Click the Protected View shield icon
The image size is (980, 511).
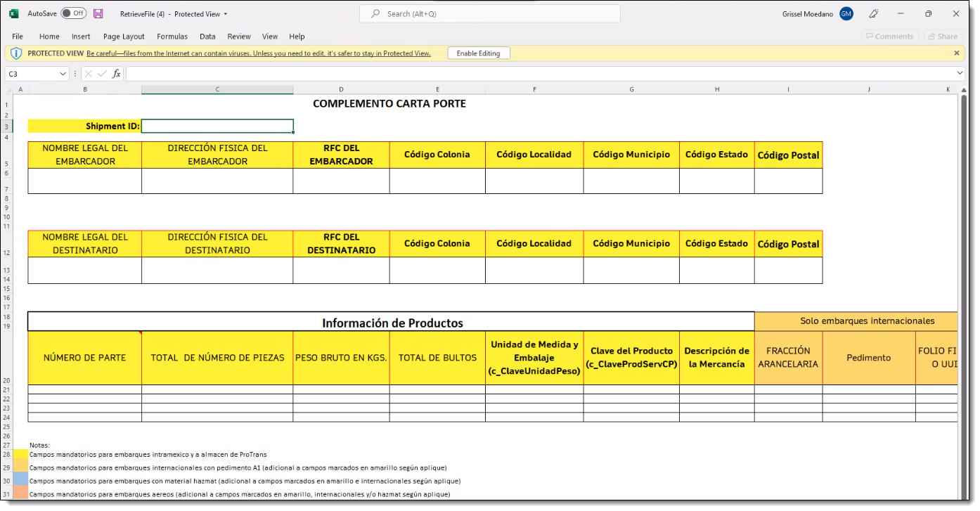[x=16, y=53]
